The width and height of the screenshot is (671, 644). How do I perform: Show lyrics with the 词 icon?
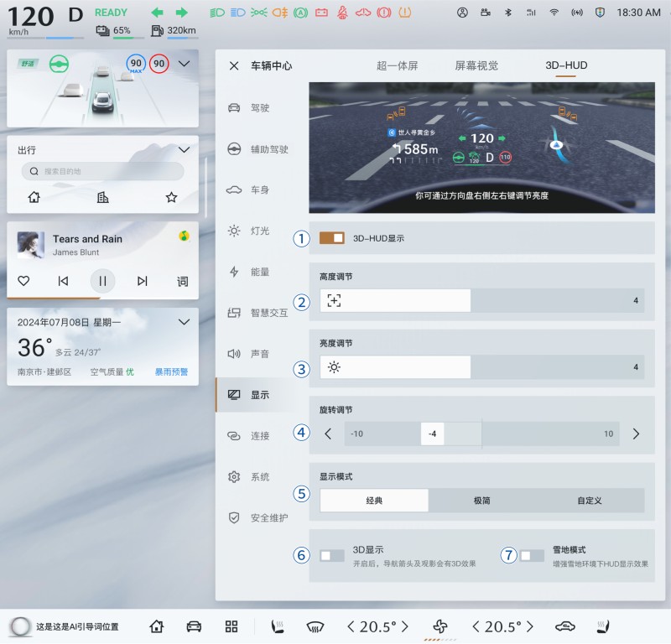point(183,281)
